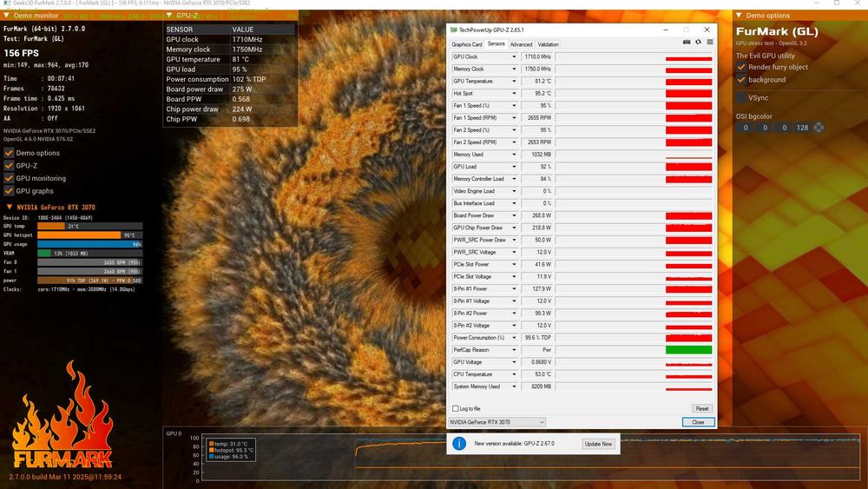This screenshot has width=868, height=489.
Task: Open the Board Power Draw dropdown
Action: click(x=514, y=215)
